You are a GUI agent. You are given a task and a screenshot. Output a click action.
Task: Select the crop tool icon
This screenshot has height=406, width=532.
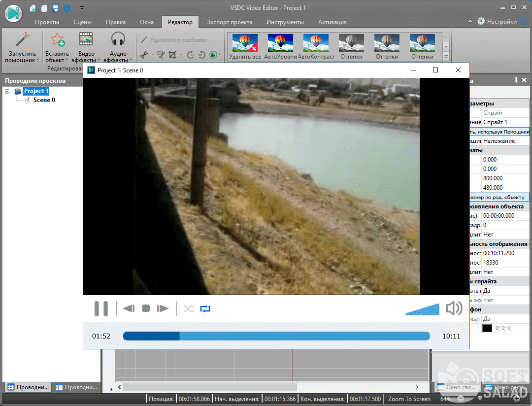172,54
